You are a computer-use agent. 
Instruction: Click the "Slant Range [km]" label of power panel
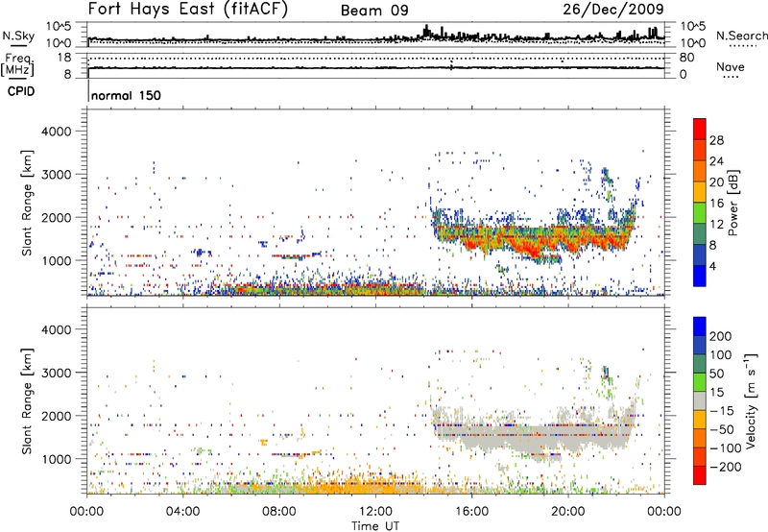click(x=27, y=203)
